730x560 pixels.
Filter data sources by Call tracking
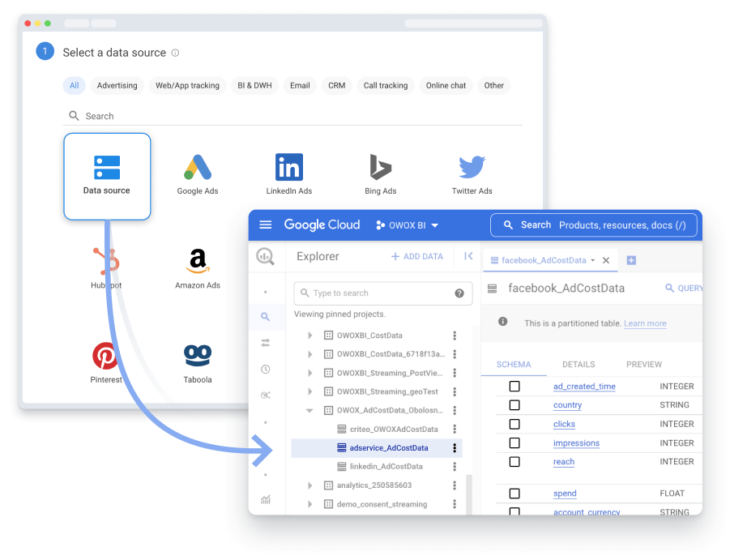(386, 86)
